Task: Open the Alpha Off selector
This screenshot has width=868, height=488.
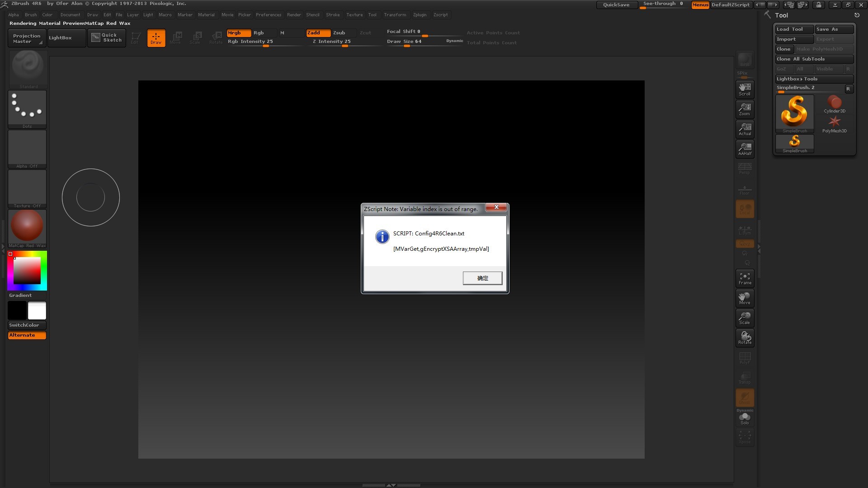Action: (27, 149)
